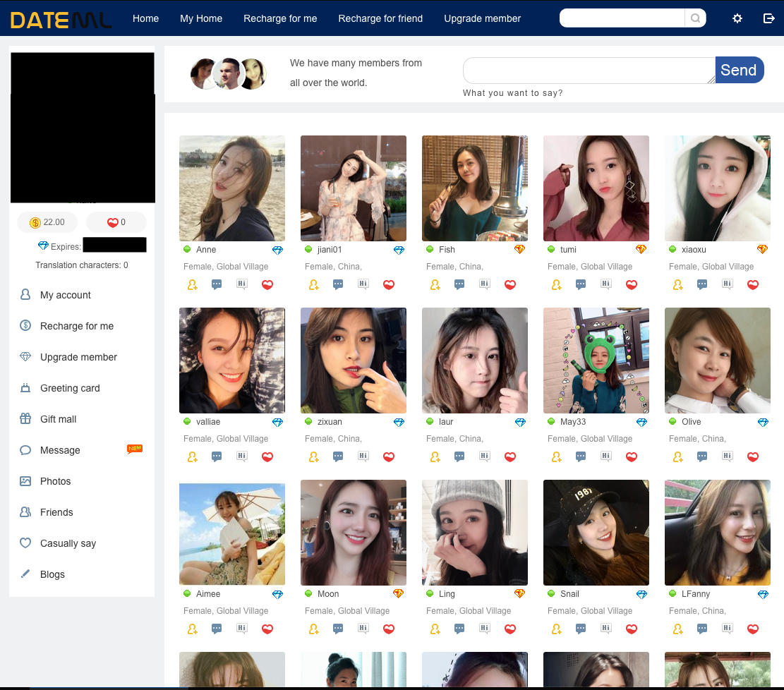Click Hi icon under Aimee

coord(242,629)
